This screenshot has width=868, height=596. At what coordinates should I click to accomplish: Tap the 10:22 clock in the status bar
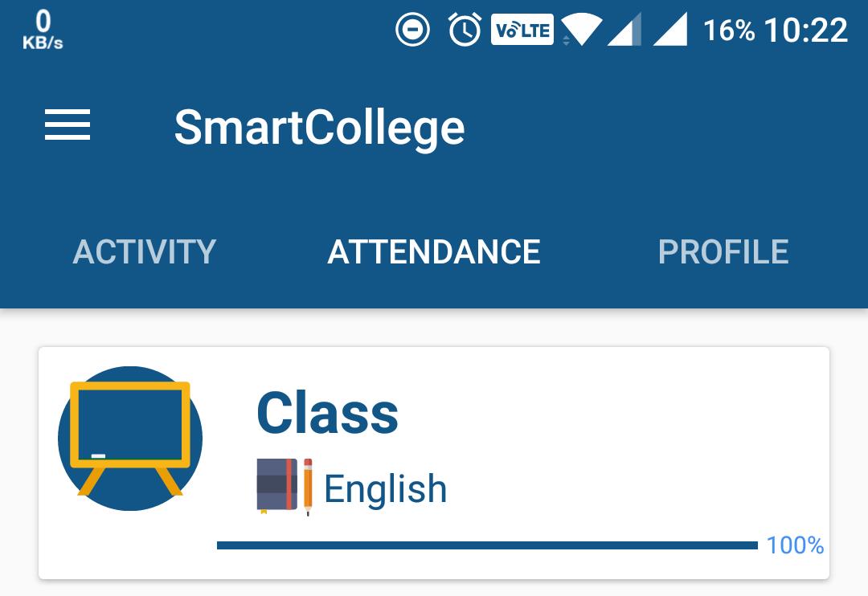pos(805,30)
